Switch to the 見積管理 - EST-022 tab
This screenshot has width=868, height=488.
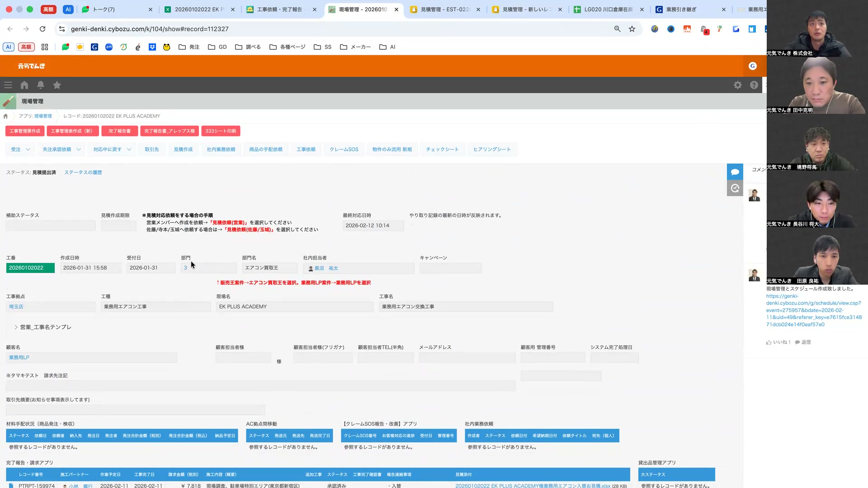point(445,9)
